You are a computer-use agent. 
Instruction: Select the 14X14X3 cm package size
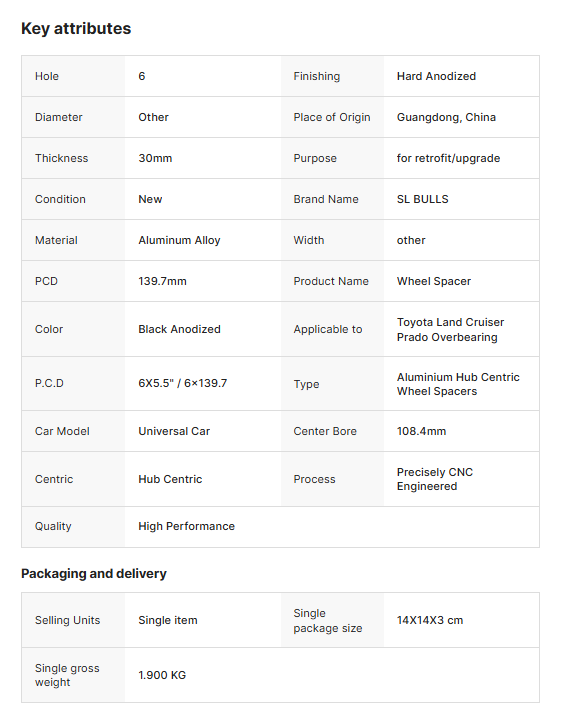point(430,620)
